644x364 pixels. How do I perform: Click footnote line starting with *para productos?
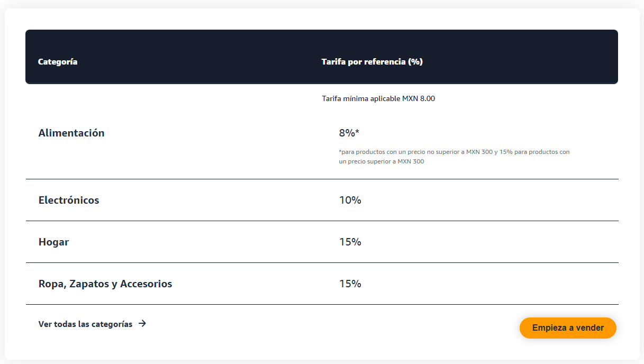click(454, 152)
